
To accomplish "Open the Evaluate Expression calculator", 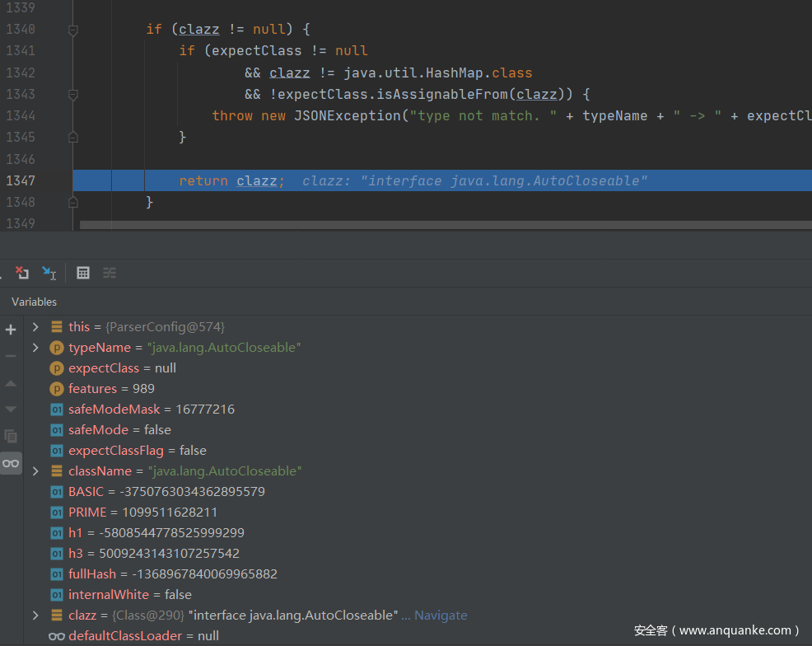I will coord(83,273).
